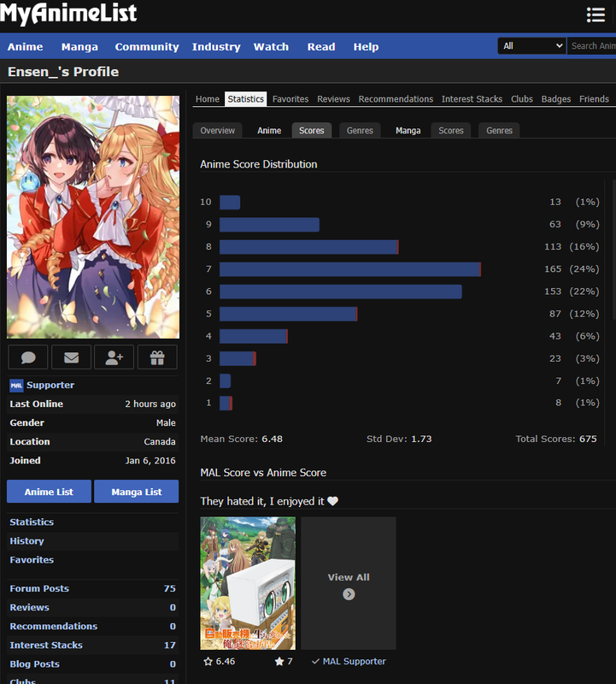Viewport: 616px width, 684px height.
Task: Click the MyAnimeList logo
Action: [68, 13]
